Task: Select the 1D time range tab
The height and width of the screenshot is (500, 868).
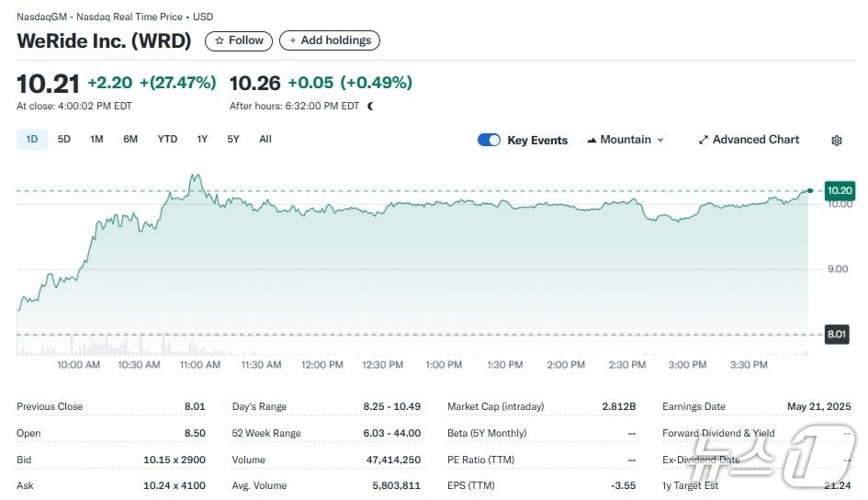Action: coord(32,140)
